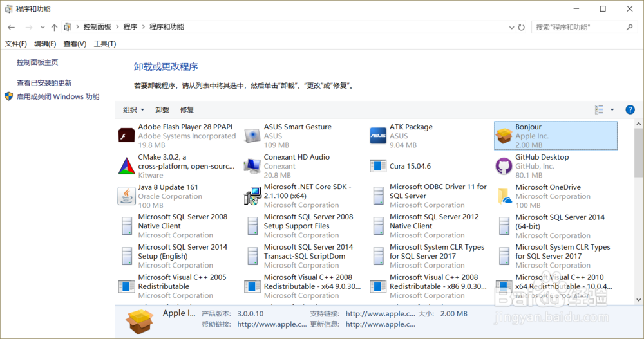Image resolution: width=644 pixels, height=339 pixels.
Task: Click the Cura 15.04.6 icon
Action: coord(378,166)
